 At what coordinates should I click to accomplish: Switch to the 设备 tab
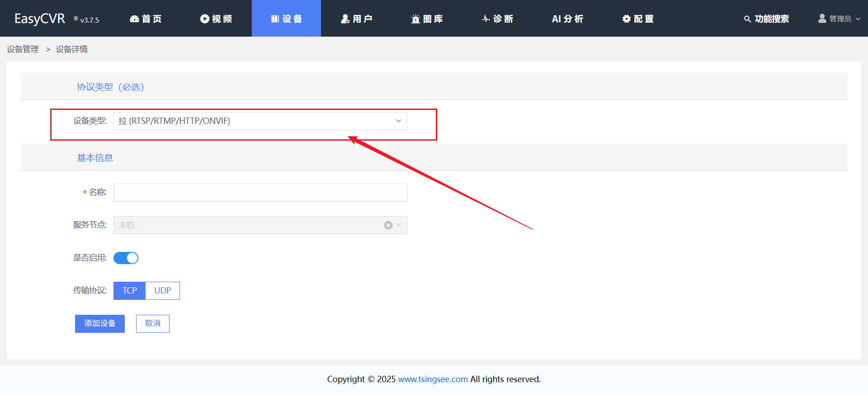tap(286, 19)
